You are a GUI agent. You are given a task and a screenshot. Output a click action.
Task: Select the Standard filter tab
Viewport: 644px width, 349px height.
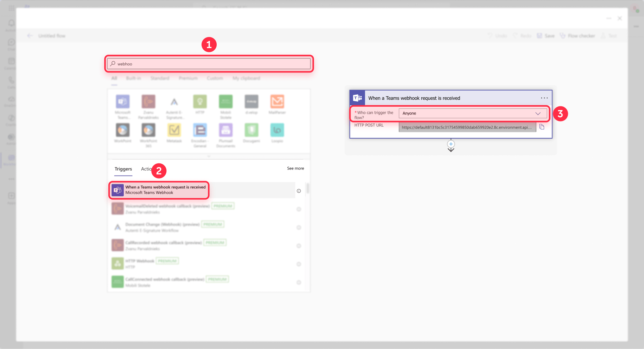[x=160, y=78]
